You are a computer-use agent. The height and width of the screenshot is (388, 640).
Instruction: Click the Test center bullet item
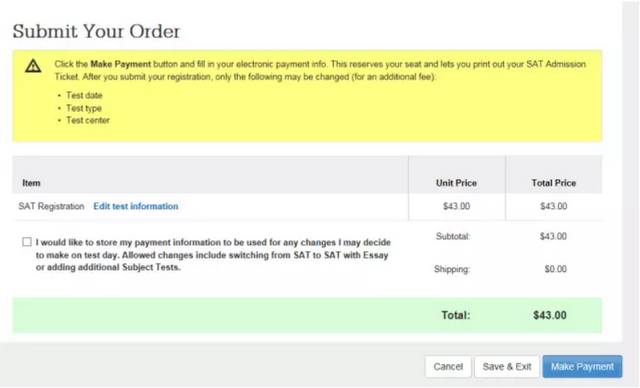point(88,120)
